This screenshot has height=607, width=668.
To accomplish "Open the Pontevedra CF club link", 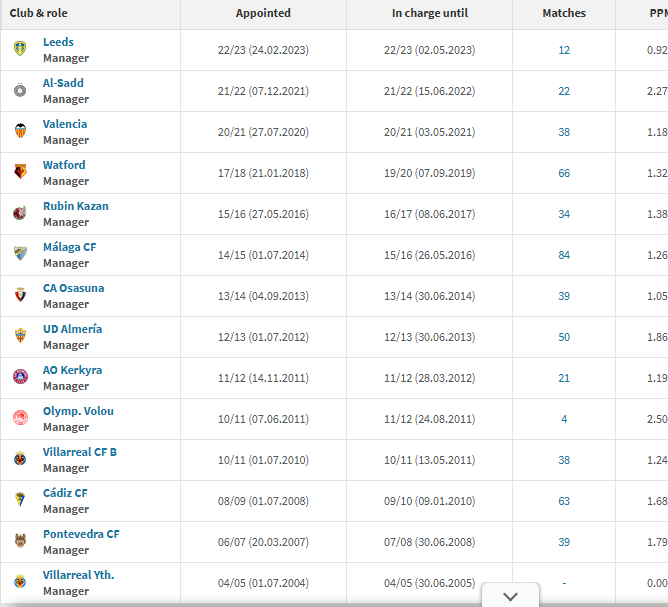I will pyautogui.click(x=81, y=534).
